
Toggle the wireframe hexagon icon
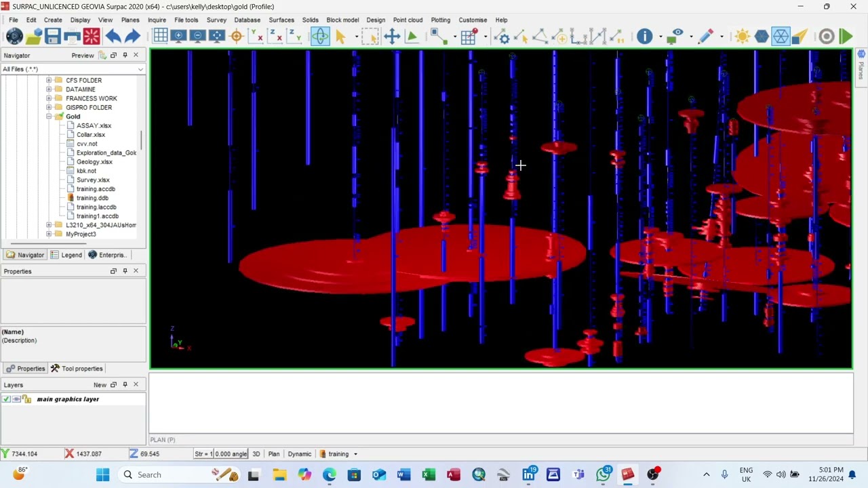pyautogui.click(x=781, y=37)
